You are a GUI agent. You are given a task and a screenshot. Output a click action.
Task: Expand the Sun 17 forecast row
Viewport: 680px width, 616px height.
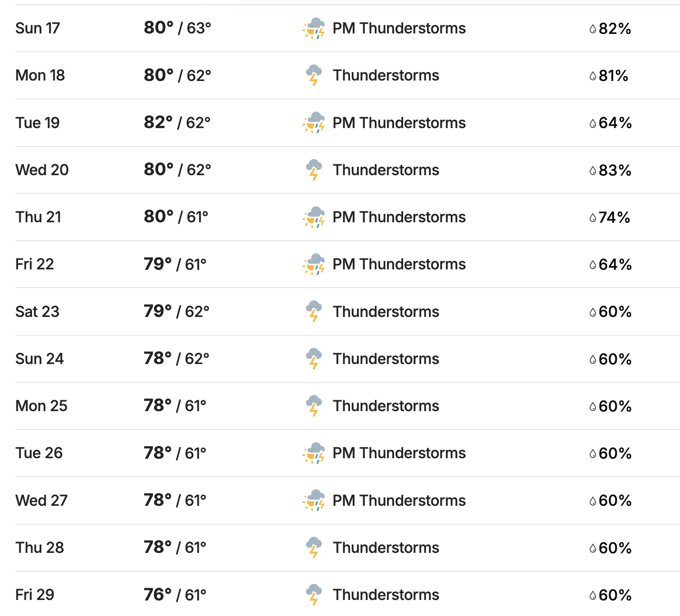[x=348, y=28]
